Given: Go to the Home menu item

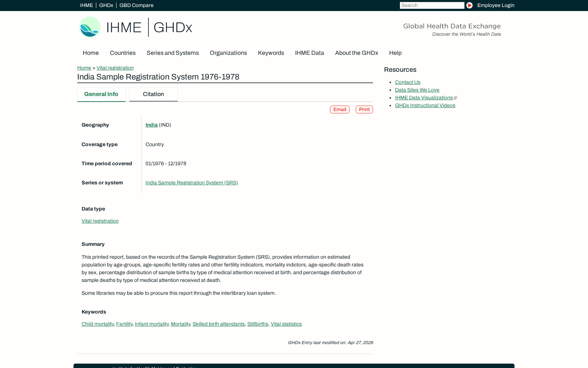Looking at the screenshot, I should click(x=91, y=53).
